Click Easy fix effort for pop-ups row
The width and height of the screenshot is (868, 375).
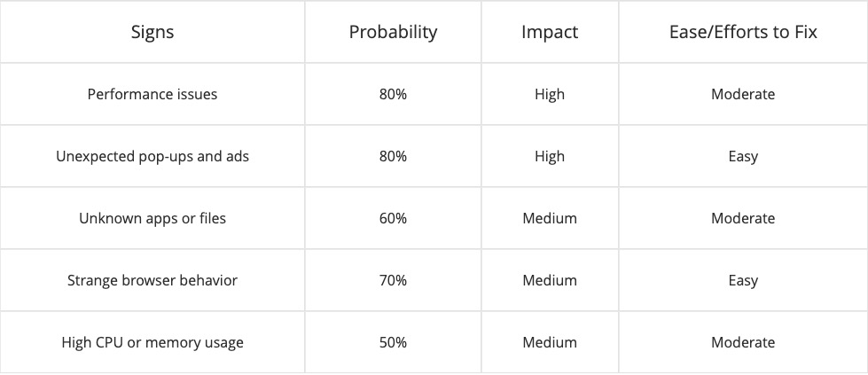(x=743, y=156)
